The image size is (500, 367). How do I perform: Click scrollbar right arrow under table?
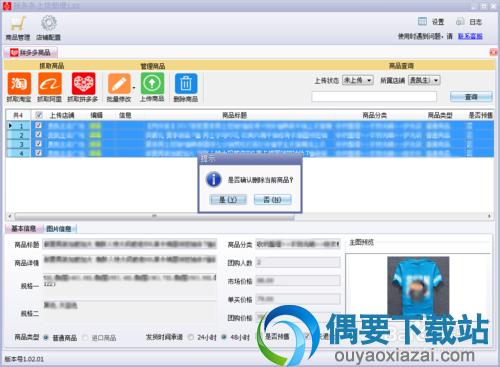pos(489,216)
